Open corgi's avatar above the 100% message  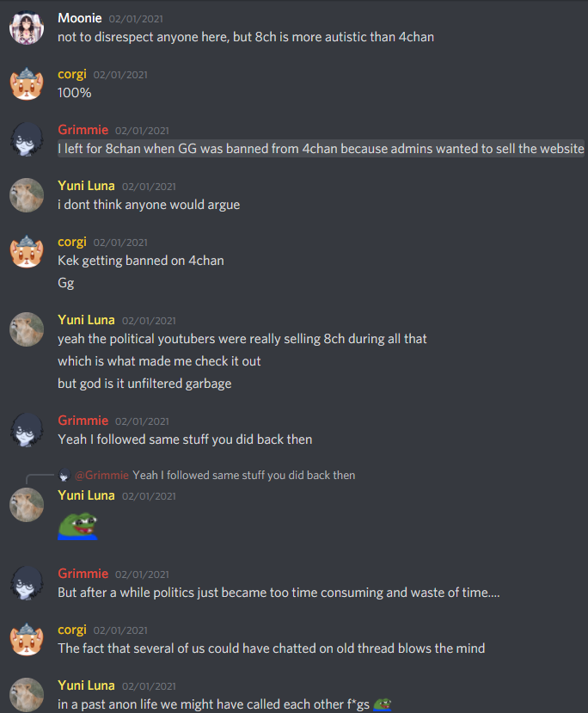tap(27, 83)
